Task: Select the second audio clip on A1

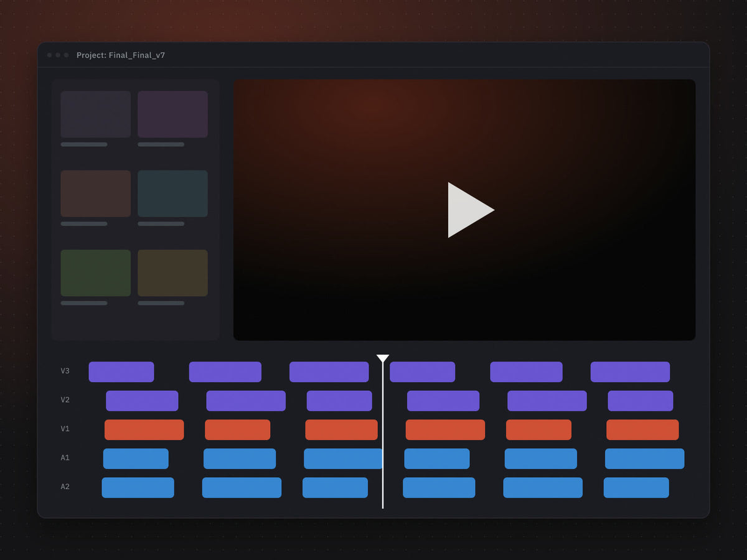Action: point(240,459)
